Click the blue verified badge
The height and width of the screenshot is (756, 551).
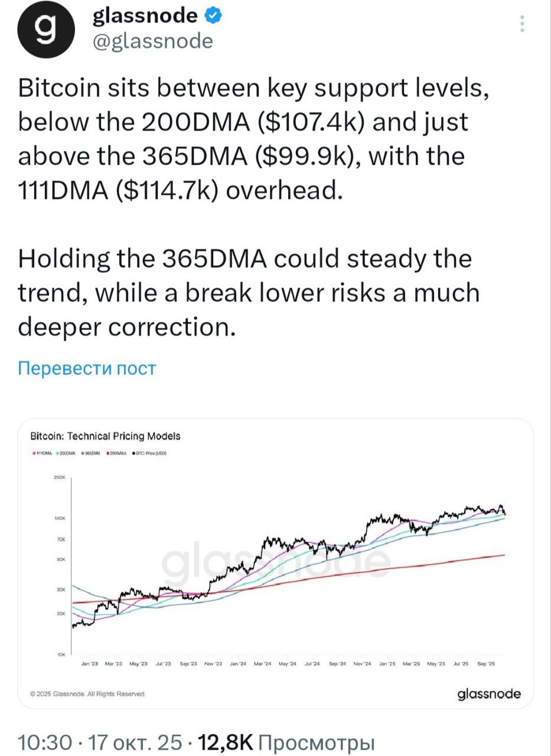[x=213, y=16]
